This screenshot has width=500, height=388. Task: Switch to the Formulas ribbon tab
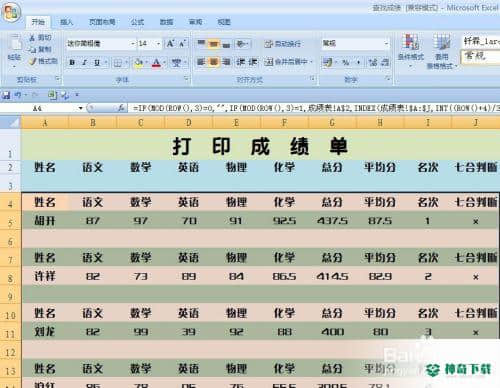[x=137, y=22]
